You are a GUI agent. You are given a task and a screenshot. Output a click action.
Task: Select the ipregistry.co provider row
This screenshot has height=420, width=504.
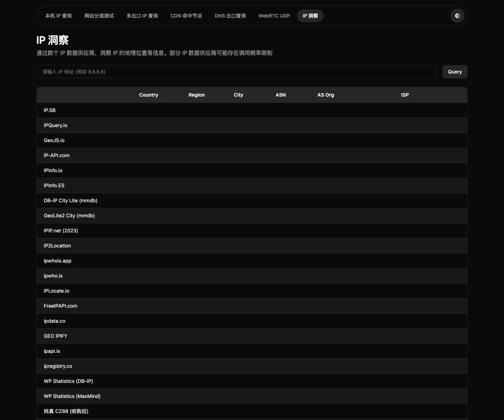(x=252, y=366)
